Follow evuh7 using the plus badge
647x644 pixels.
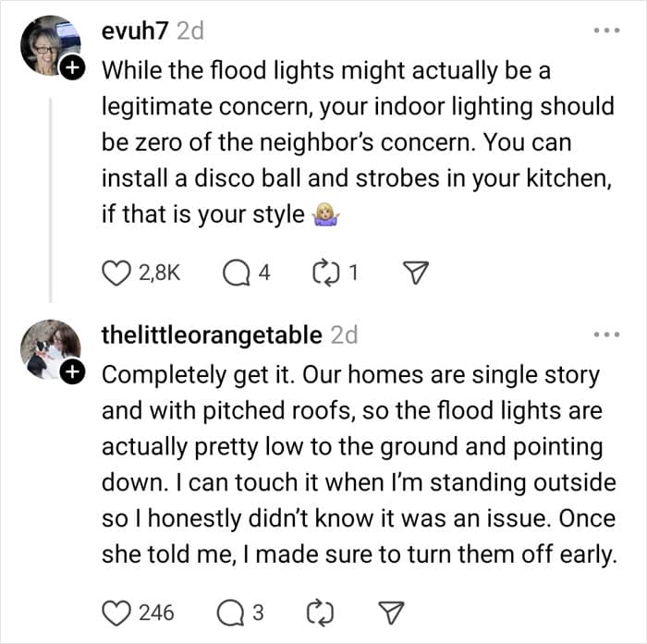point(72,67)
